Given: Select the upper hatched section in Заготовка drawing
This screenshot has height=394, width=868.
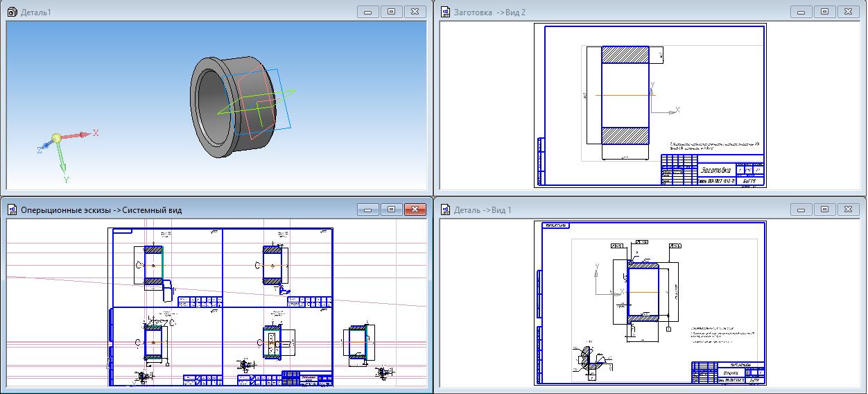Looking at the screenshot, I should point(625,55).
